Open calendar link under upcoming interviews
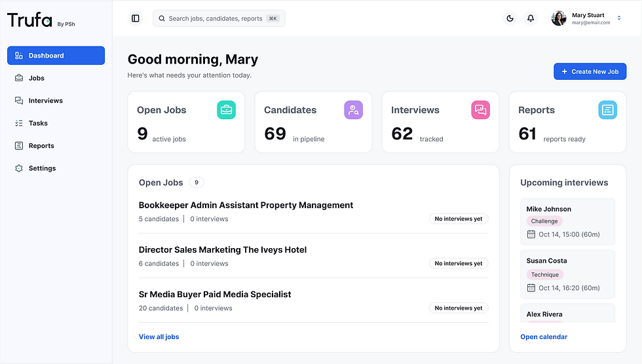 click(x=544, y=337)
